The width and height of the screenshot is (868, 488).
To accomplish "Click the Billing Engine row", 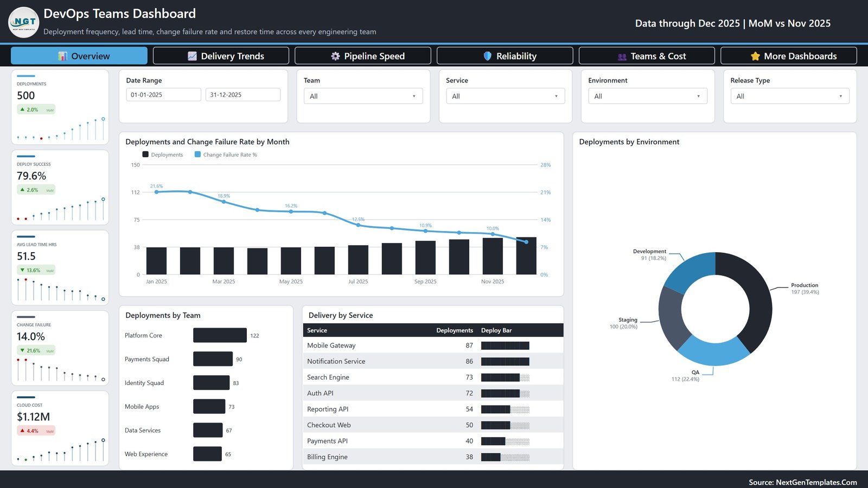I will tap(433, 457).
